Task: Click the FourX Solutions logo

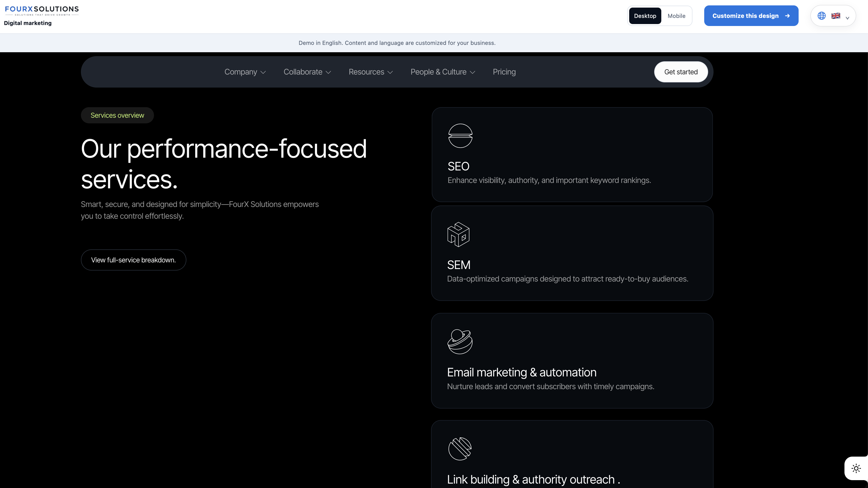Action: coord(42,11)
